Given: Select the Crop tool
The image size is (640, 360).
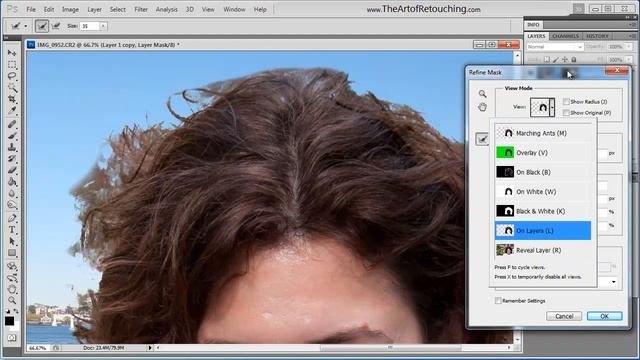Looking at the screenshot, I should pos(12,99).
